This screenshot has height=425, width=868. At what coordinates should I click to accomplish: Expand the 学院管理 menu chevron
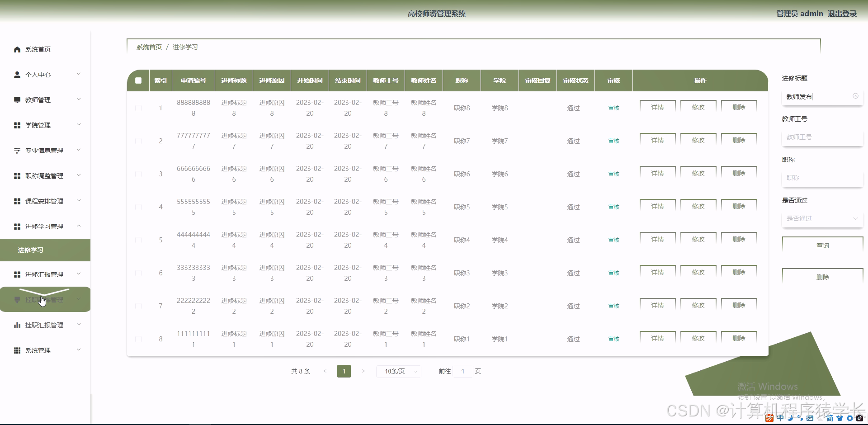click(79, 125)
